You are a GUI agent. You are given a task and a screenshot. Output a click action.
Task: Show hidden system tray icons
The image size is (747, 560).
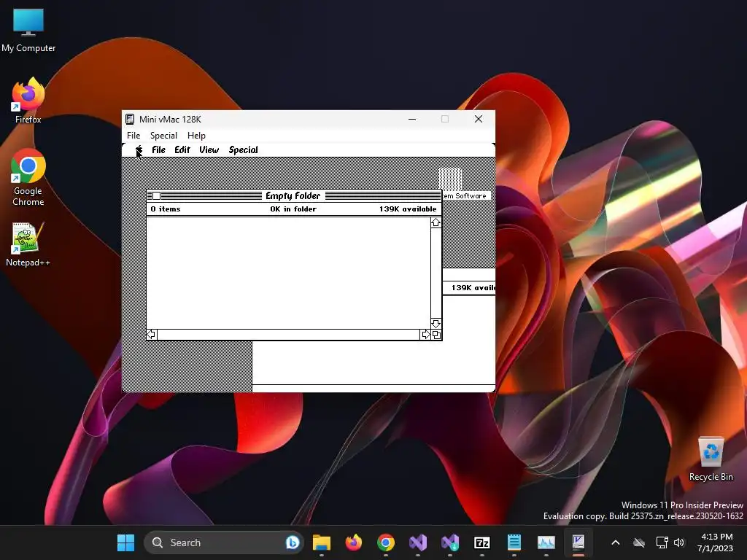click(616, 542)
